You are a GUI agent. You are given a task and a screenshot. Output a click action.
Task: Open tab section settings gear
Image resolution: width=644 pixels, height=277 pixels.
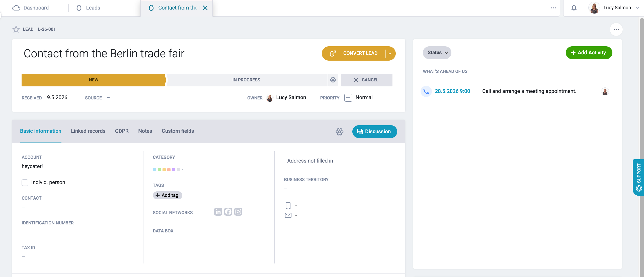(339, 131)
